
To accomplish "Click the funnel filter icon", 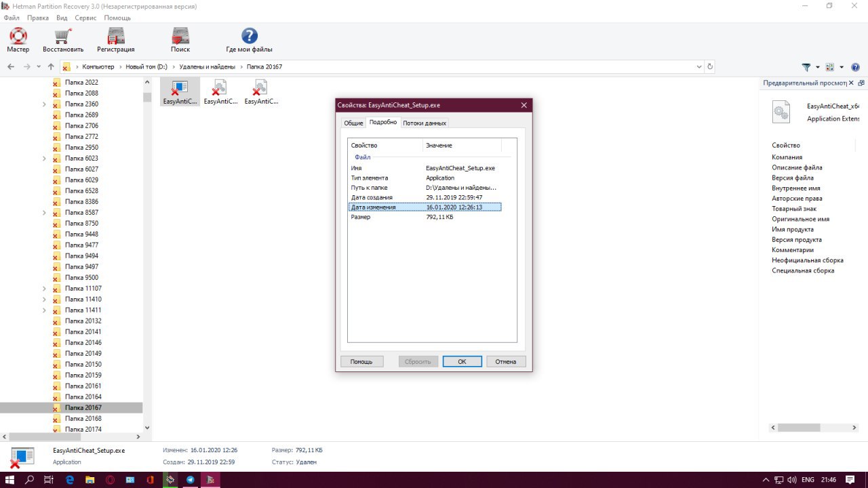I will 806,67.
